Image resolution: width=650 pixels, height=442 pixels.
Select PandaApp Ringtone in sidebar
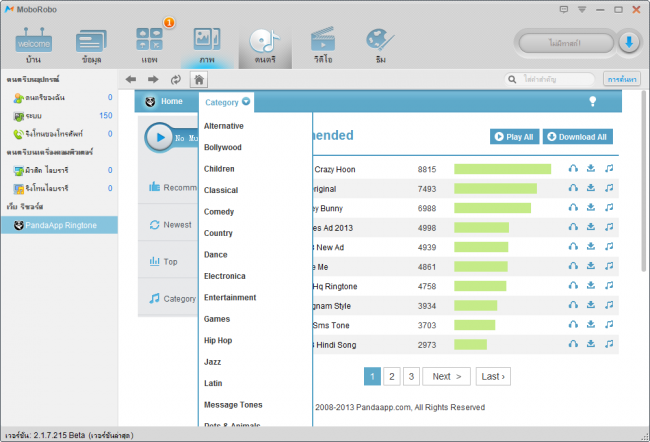point(59,225)
